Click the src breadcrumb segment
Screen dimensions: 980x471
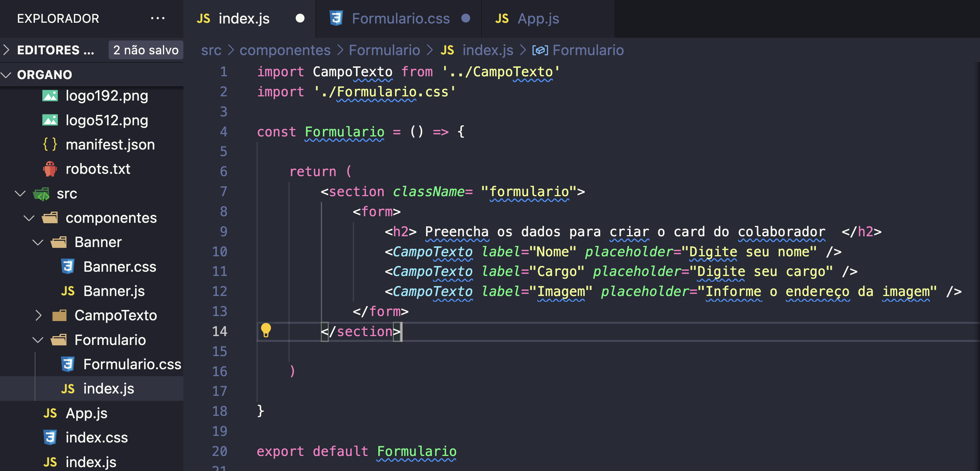tap(211, 50)
